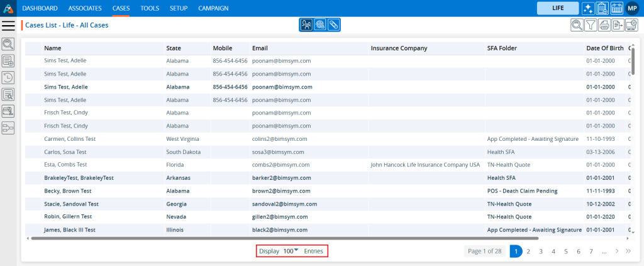Open the clipboard icon in top bar

coord(602,8)
